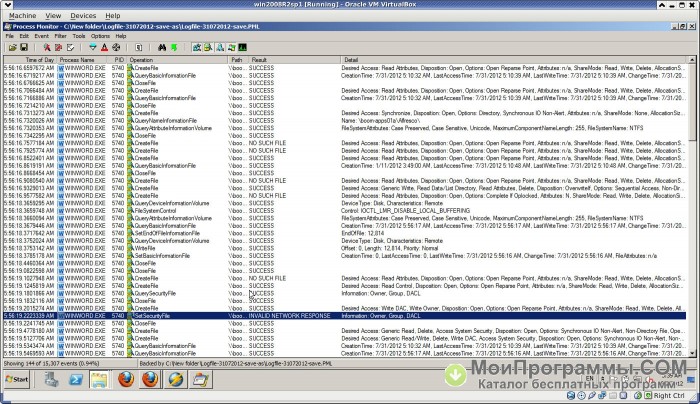Click the Highlight red letter A icon

[x=104, y=47]
